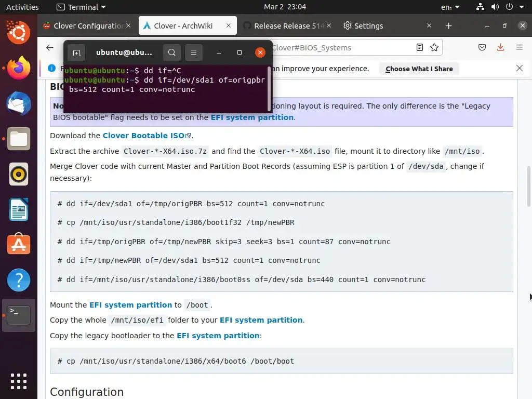Screen dimensions: 532x399
Task: Bookmark this page with the star icon
Action: point(434,47)
